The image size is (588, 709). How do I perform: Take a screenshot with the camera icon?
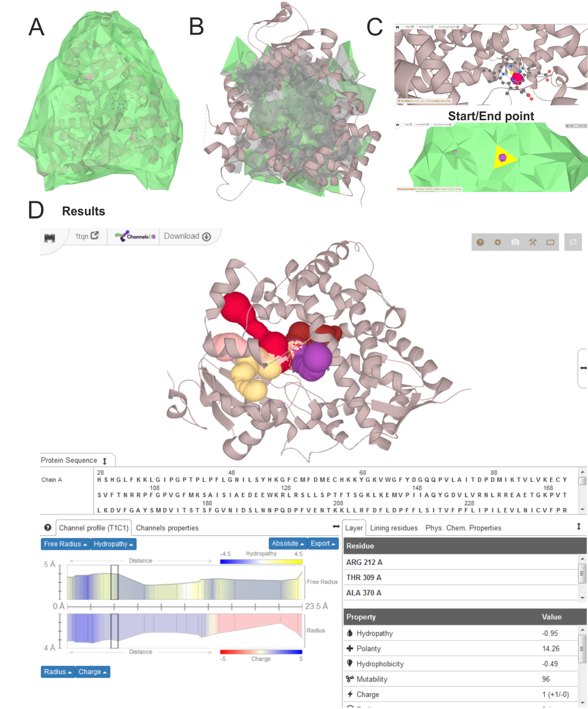coord(515,242)
